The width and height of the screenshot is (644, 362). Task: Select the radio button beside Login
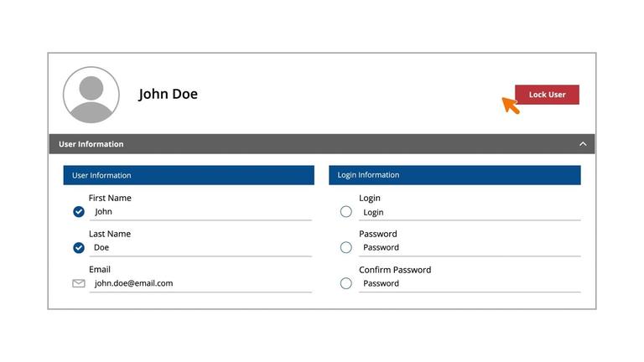coord(346,212)
